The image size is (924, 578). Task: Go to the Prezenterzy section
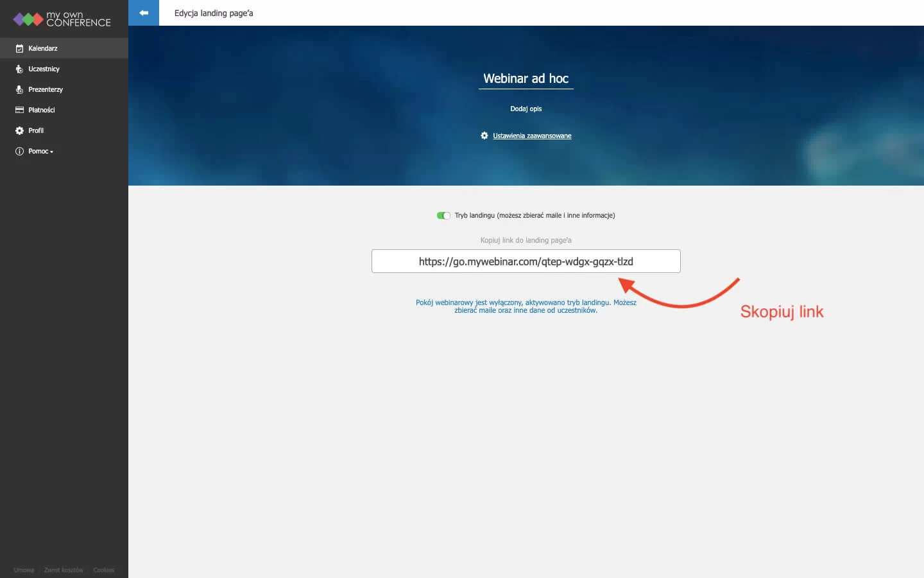(64, 89)
